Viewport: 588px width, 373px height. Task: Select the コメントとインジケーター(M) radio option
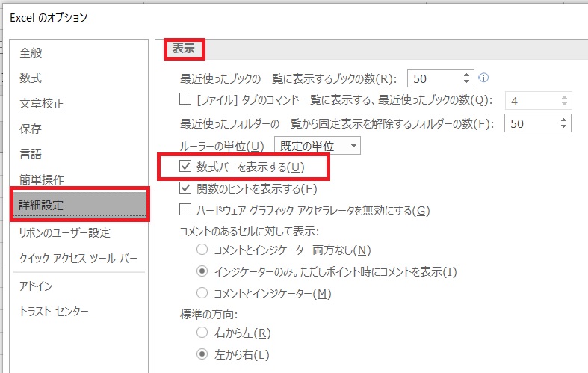(x=202, y=293)
